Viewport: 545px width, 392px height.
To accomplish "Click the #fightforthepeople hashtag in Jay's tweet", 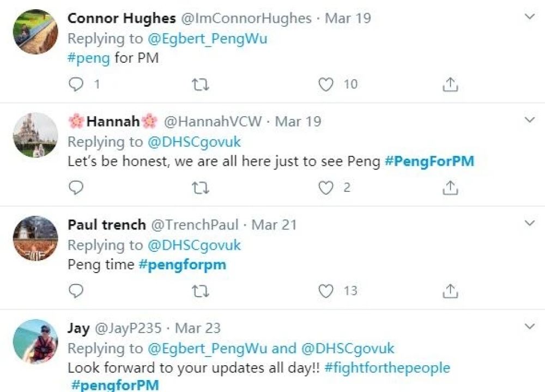I will pos(387,367).
